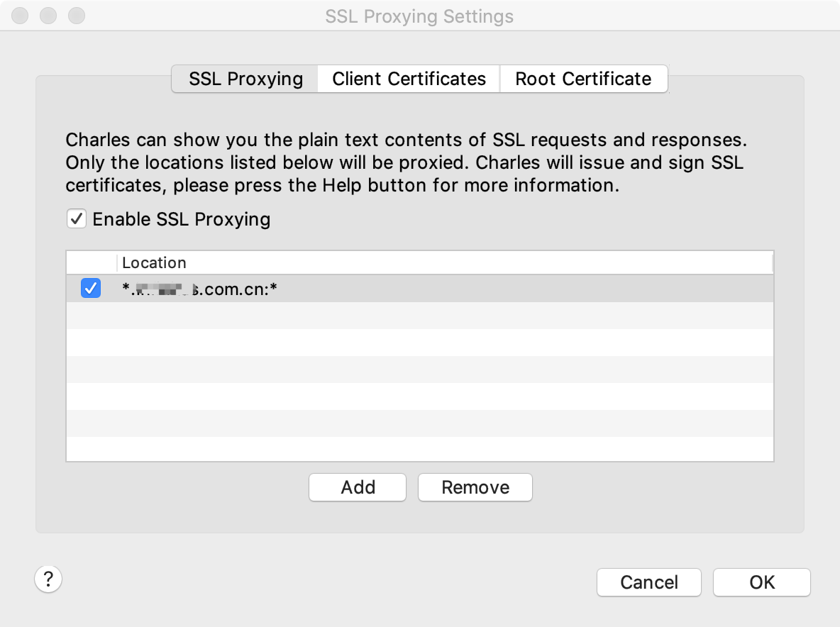Go to the Root Certificate tab
The image size is (840, 627).
click(583, 78)
